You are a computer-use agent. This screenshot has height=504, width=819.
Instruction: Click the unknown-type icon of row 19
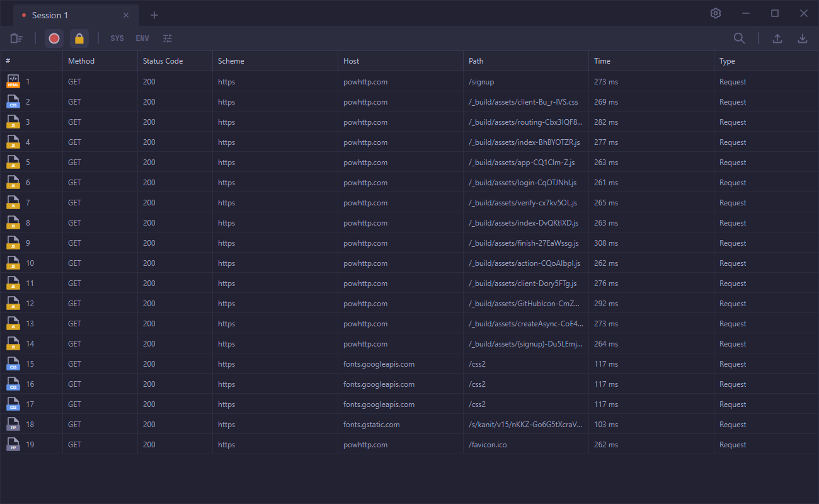(13, 444)
